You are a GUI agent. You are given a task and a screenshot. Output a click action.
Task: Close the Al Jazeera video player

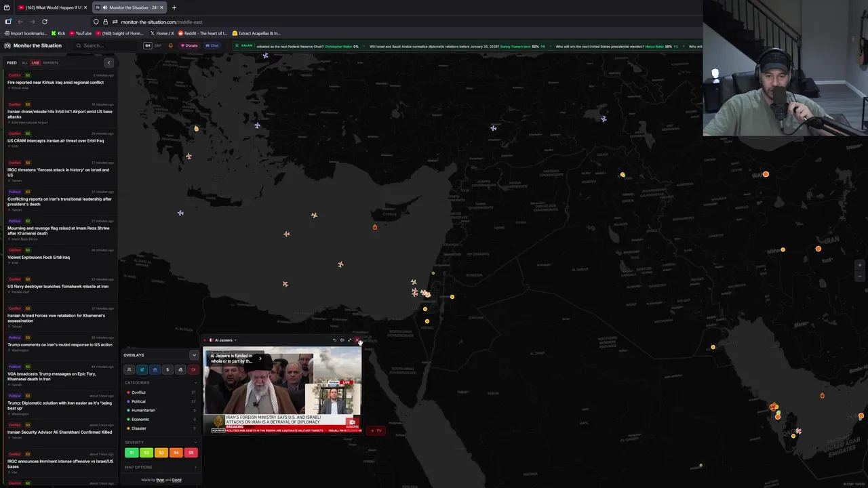(357, 340)
